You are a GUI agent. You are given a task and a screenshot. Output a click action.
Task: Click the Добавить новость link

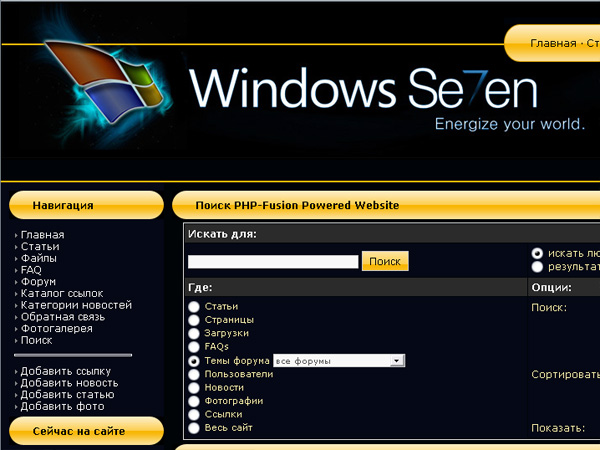point(69,383)
